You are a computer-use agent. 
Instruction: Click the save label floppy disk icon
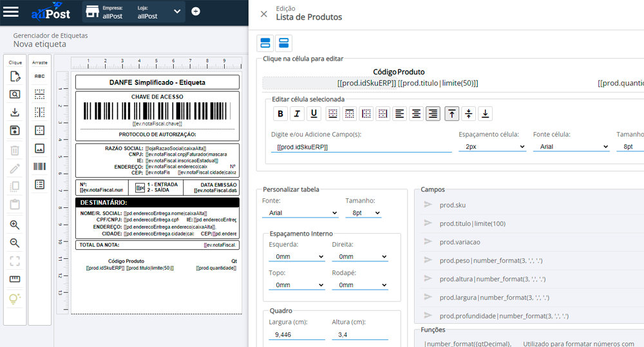15,131
